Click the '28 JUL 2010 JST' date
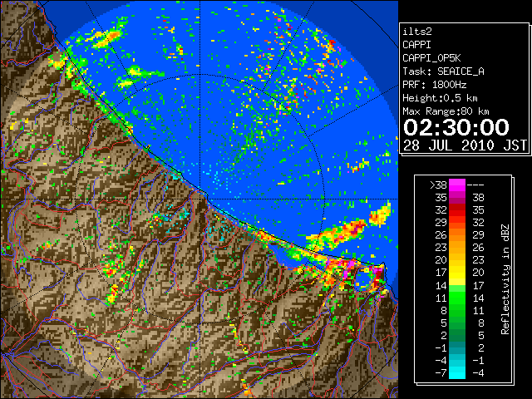The width and height of the screenshot is (532, 399). [465, 145]
